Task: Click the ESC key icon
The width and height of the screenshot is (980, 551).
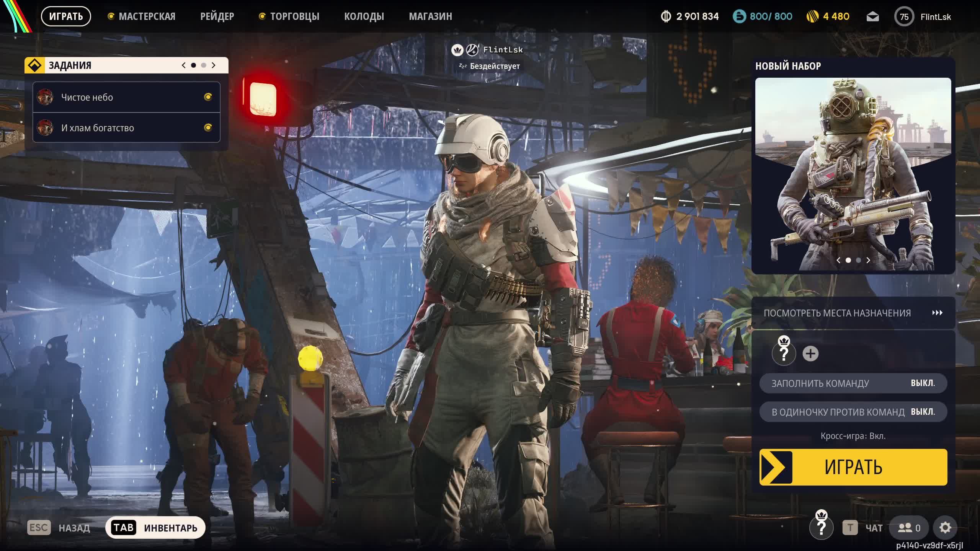Action: click(39, 528)
